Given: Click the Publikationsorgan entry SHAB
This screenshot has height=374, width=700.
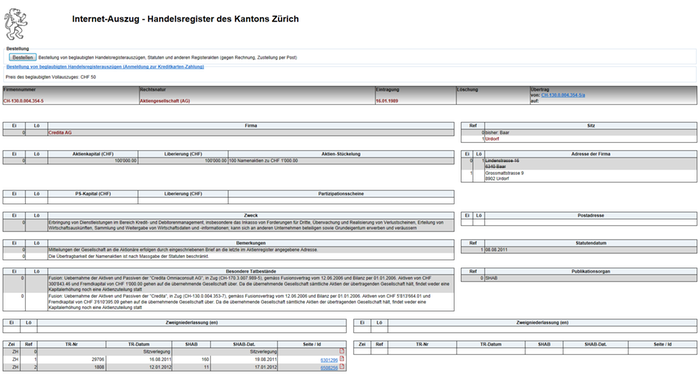Looking at the screenshot, I should click(x=491, y=278).
